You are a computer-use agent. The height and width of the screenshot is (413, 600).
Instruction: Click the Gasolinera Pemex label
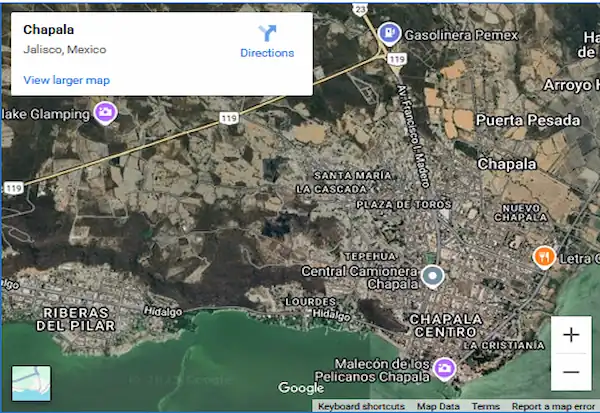pyautogui.click(x=461, y=35)
